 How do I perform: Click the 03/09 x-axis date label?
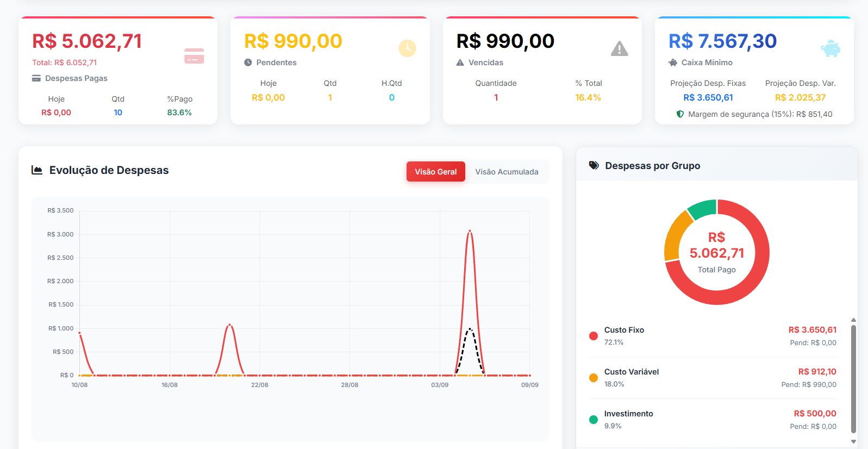440,385
